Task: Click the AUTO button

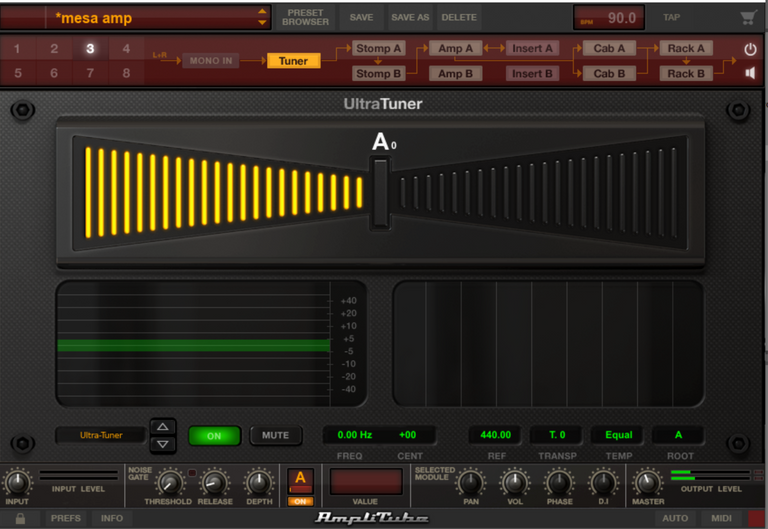Action: 675,518
